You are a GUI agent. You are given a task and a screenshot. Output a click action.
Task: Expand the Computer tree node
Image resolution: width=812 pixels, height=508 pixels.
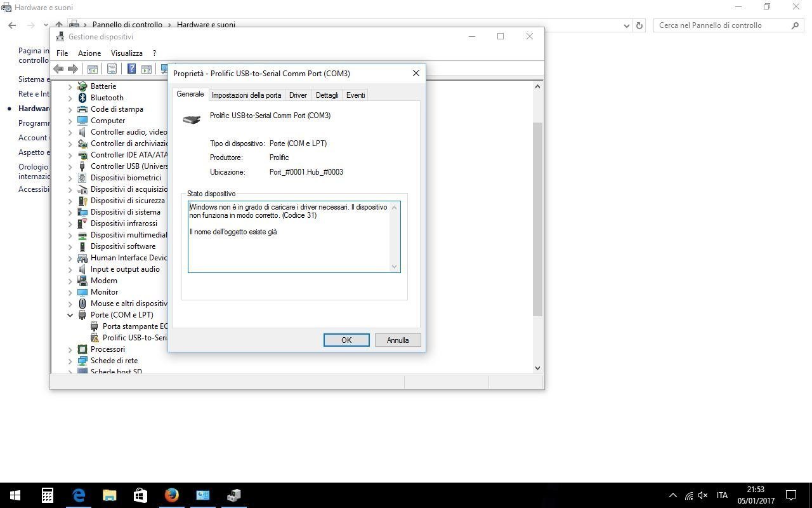click(x=70, y=121)
